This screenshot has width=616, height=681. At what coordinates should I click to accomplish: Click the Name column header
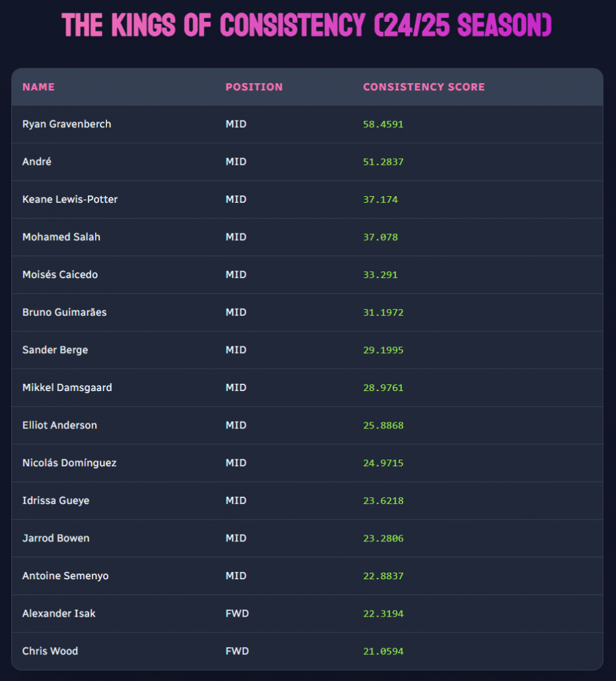[x=39, y=87]
